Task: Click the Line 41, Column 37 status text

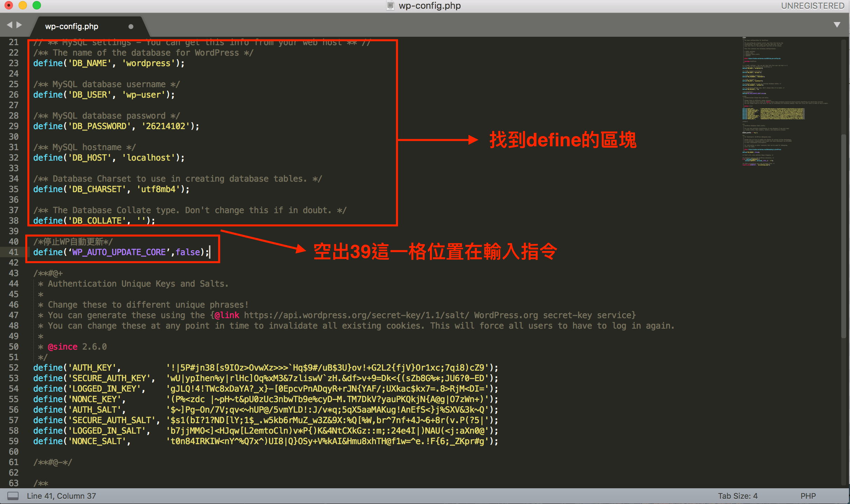Action: pyautogui.click(x=61, y=496)
